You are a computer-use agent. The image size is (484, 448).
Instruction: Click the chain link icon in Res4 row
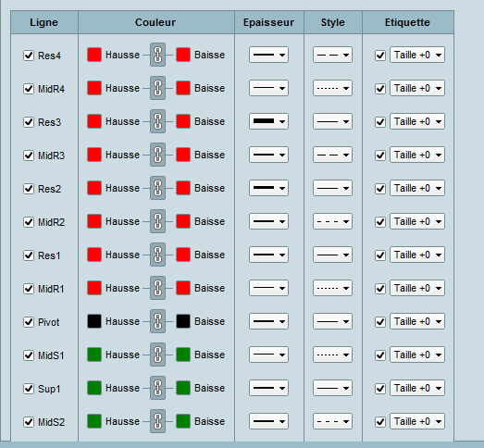(x=157, y=55)
